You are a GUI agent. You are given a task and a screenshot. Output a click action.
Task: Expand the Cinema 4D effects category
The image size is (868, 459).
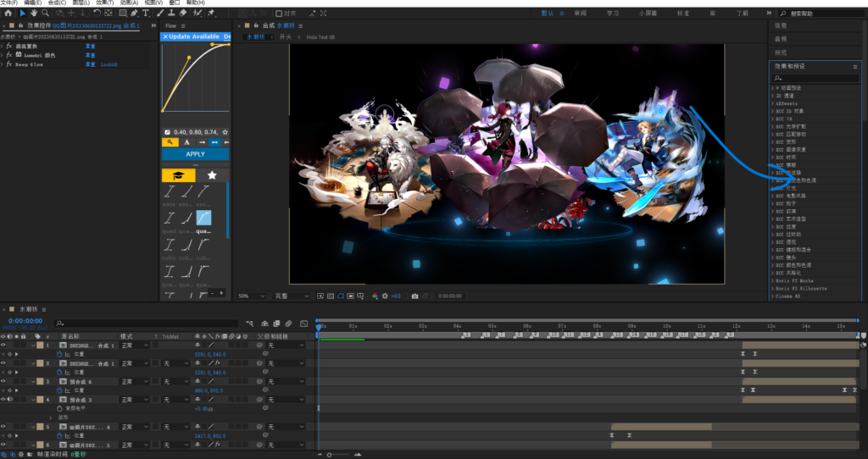pyautogui.click(x=773, y=296)
